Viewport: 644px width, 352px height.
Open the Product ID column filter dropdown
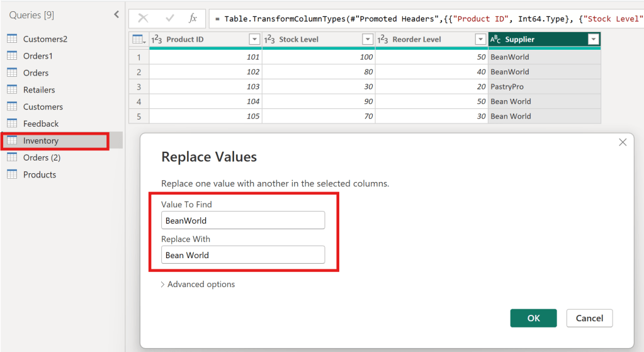(254, 40)
